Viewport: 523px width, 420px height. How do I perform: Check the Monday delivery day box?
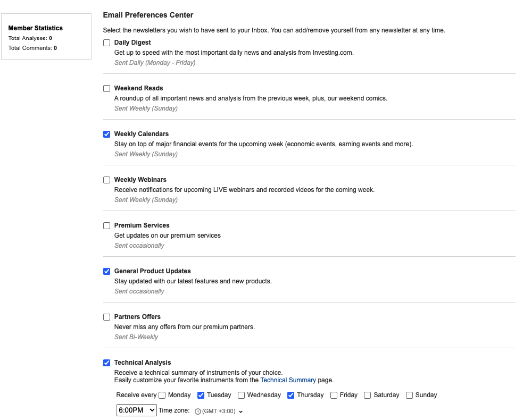(x=162, y=396)
